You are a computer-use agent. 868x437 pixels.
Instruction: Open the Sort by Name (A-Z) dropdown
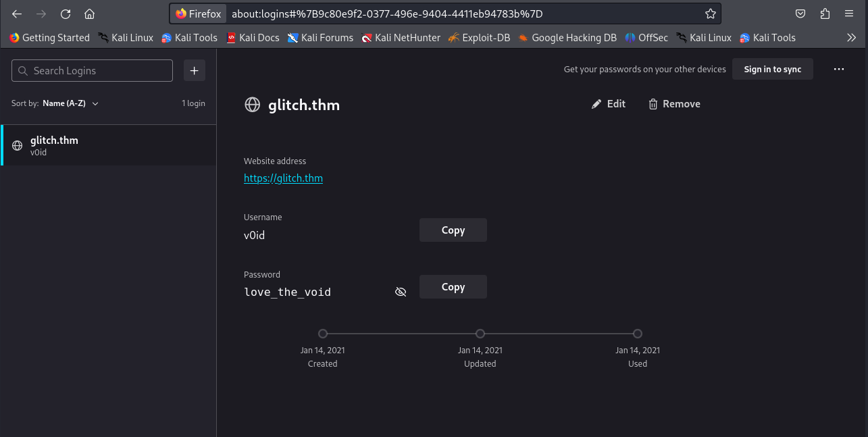70,103
